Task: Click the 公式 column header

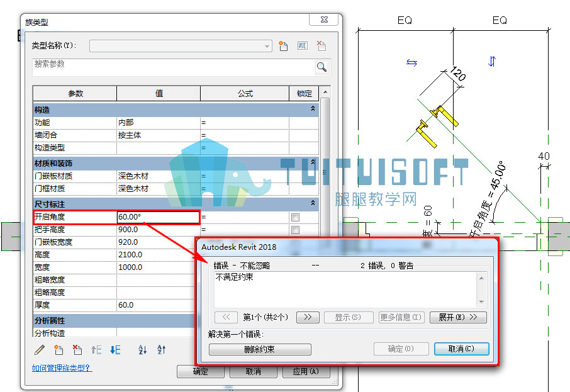Action: pos(245,94)
